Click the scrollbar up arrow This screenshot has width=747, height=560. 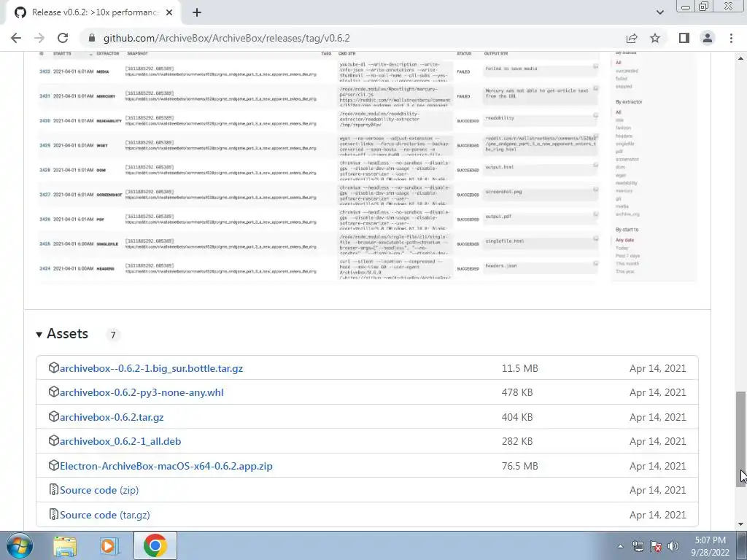point(740,58)
